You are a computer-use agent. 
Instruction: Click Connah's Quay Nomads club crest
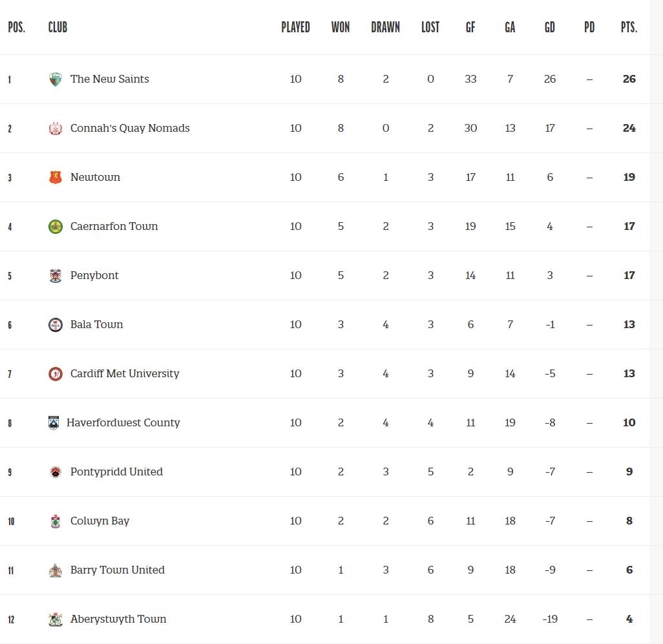[56, 129]
